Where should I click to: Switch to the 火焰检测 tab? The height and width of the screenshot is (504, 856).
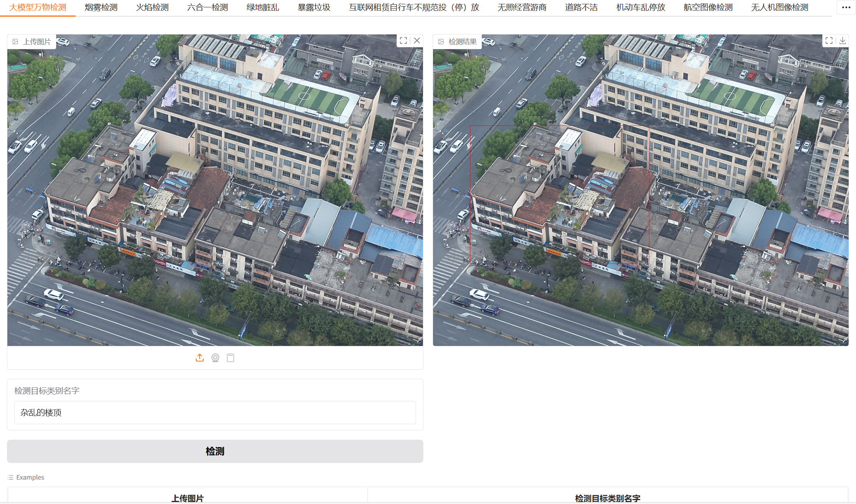(x=152, y=7)
